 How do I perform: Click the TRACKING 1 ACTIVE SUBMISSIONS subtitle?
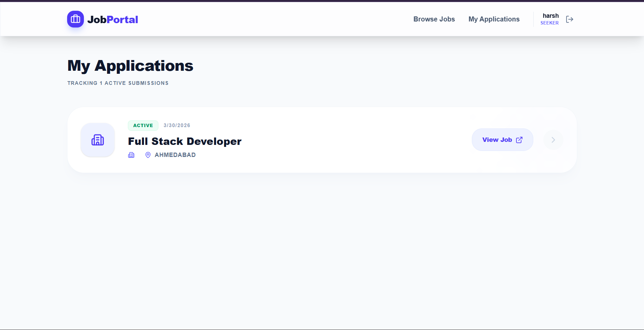pos(118,83)
